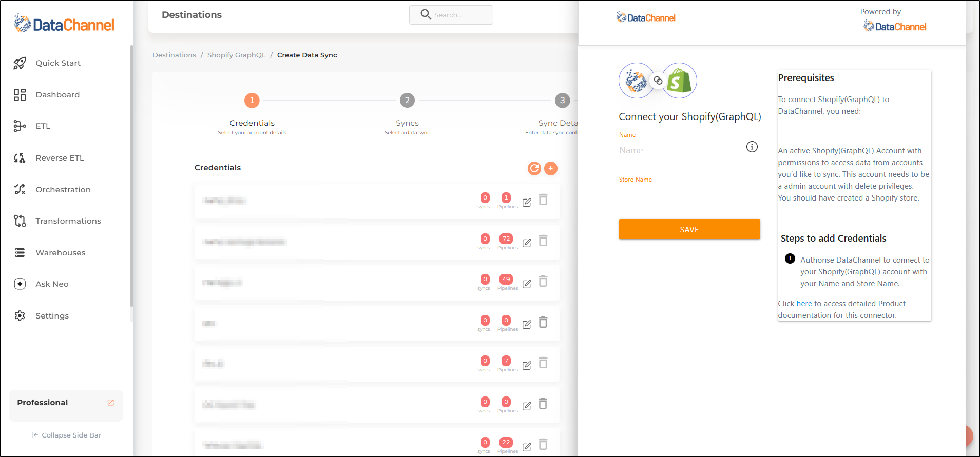Click the Name input field

[x=677, y=151]
